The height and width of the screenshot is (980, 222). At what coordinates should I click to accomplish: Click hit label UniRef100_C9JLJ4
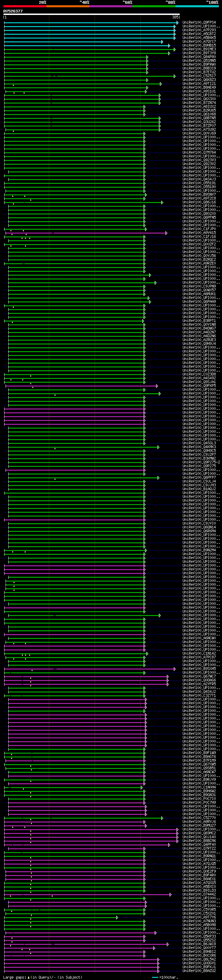tap(199, 481)
